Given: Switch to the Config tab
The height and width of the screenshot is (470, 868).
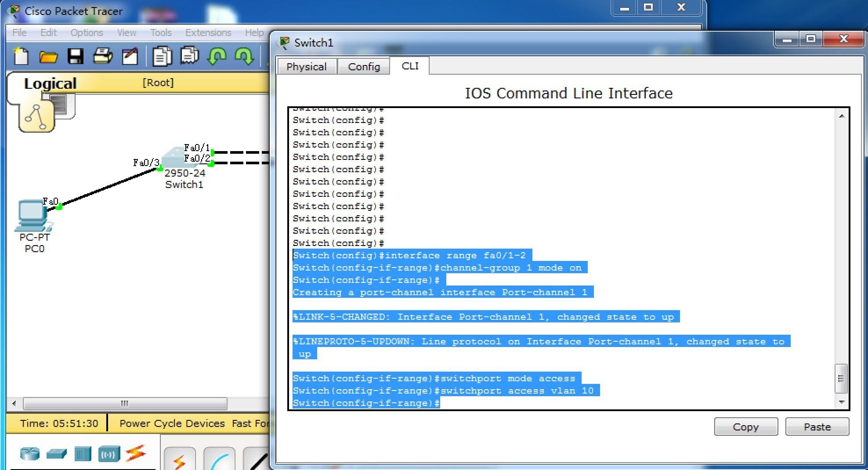Looking at the screenshot, I should [364, 67].
